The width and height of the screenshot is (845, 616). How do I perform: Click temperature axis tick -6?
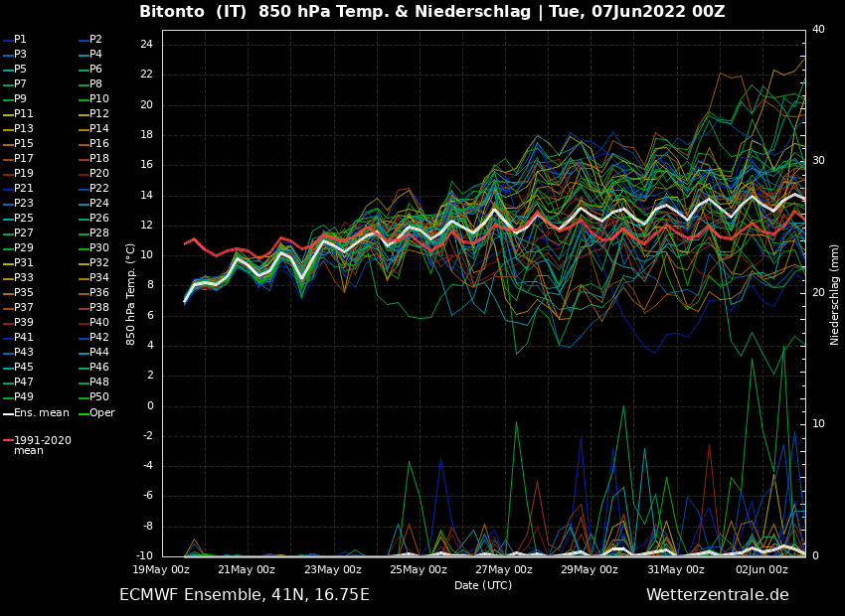tap(148, 497)
